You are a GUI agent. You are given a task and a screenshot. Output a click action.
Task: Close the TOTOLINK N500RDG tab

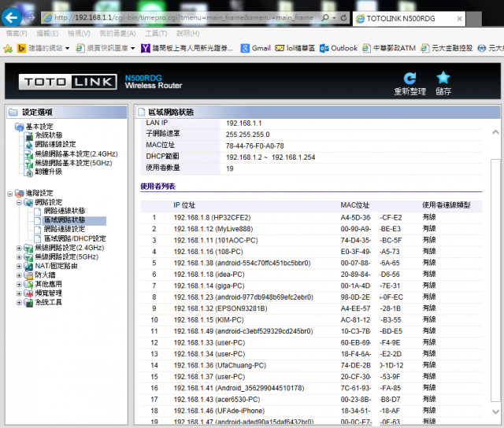(460, 19)
